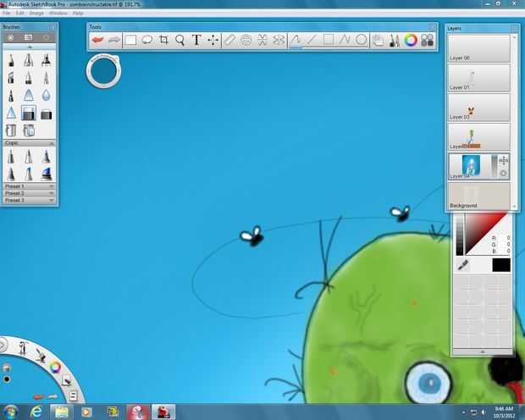Select the Background layer

click(478, 196)
